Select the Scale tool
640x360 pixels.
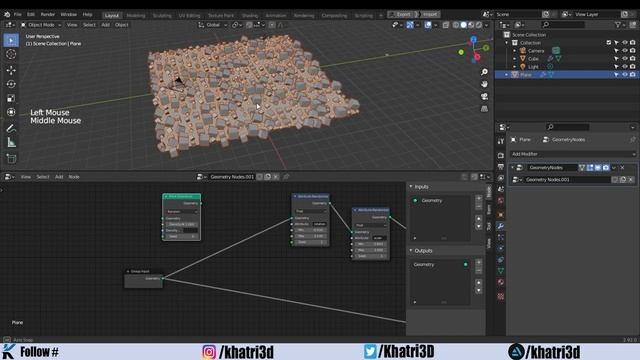click(x=11, y=98)
